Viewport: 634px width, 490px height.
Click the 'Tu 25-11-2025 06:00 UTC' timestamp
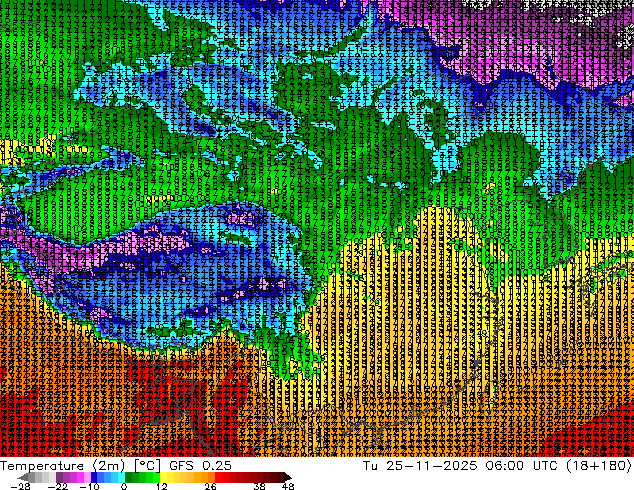459,466
